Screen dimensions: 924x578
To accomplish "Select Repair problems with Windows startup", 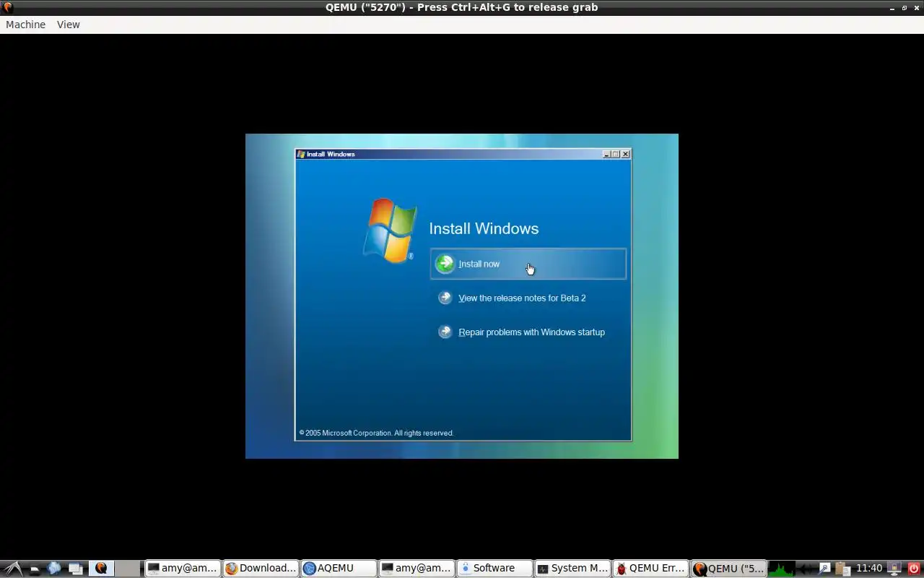I will (x=531, y=332).
